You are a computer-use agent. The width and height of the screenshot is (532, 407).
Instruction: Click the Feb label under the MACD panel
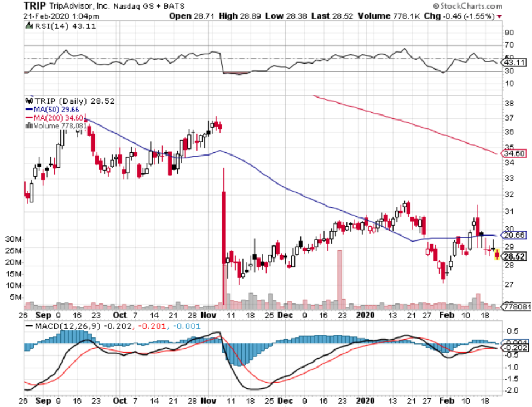pos(447,401)
